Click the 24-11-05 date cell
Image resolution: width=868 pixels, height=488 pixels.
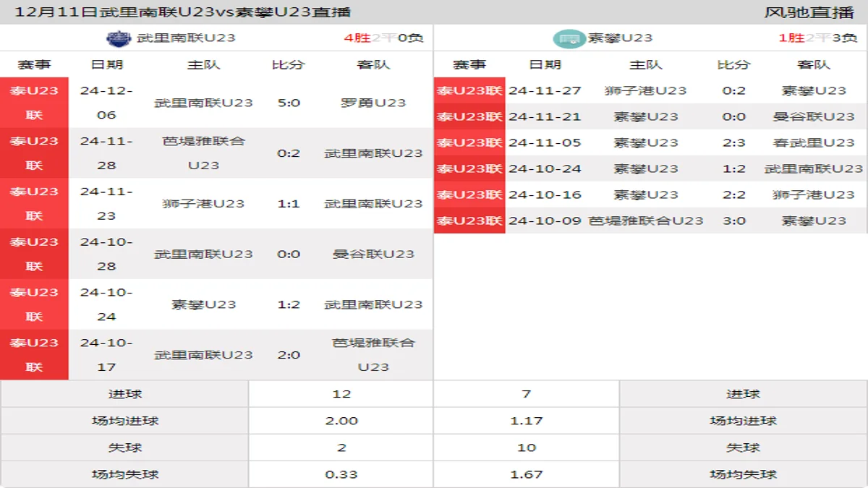545,142
